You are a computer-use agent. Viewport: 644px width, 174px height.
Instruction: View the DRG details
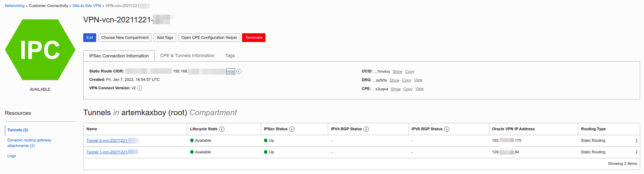(418, 80)
